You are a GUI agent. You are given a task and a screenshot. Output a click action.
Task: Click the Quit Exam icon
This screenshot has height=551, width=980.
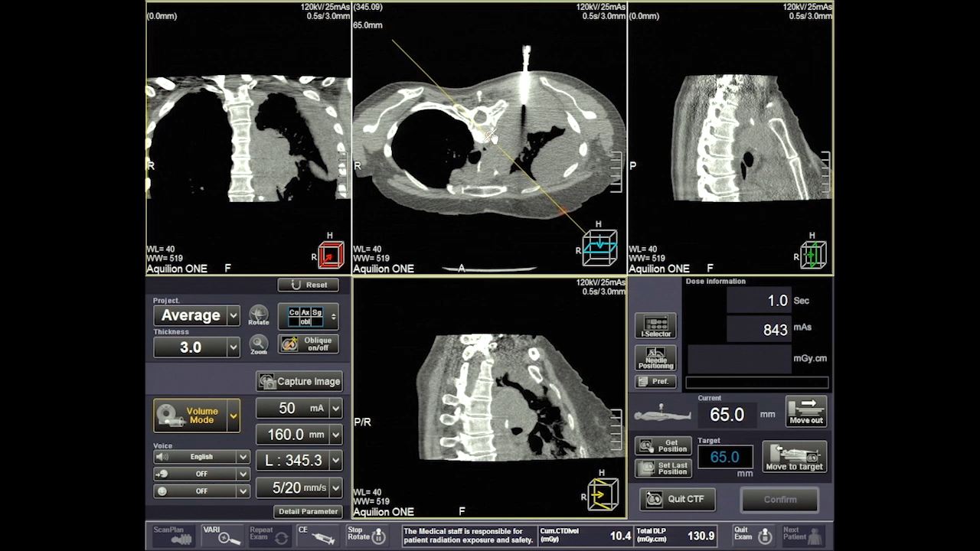(753, 535)
